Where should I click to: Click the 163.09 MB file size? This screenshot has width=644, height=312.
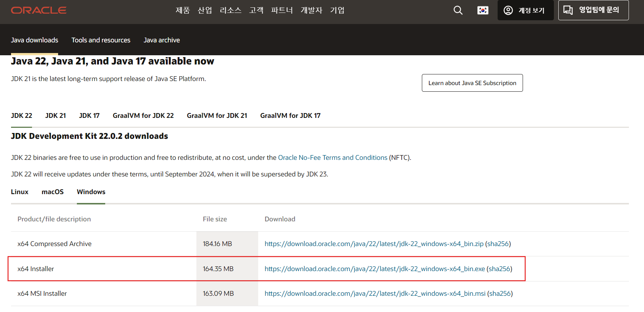218,294
